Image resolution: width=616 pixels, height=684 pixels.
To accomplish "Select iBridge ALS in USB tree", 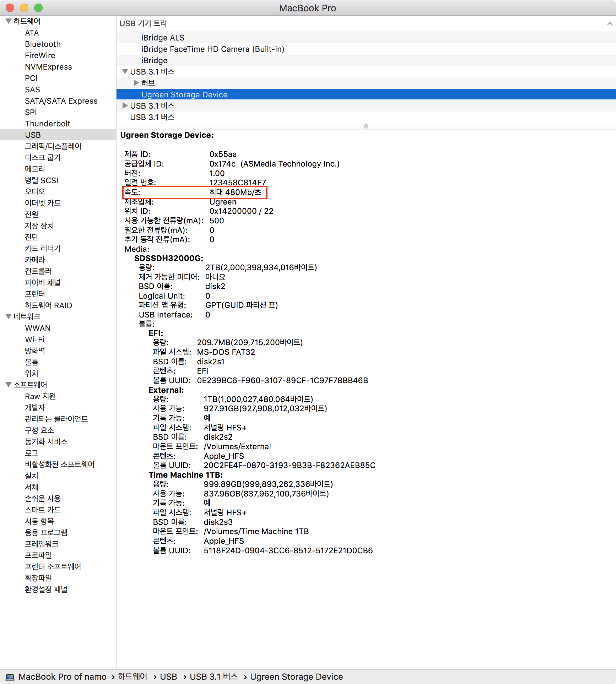I will point(366,38).
